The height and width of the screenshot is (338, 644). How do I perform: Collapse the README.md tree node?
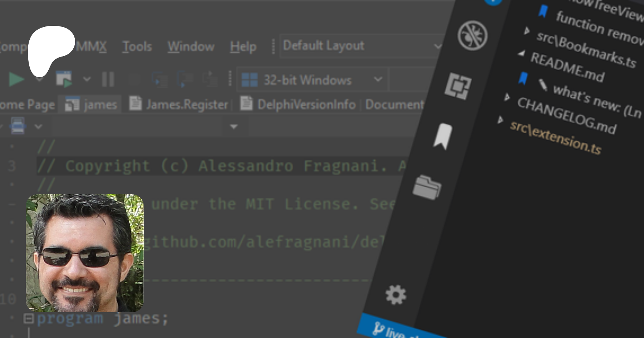522,54
